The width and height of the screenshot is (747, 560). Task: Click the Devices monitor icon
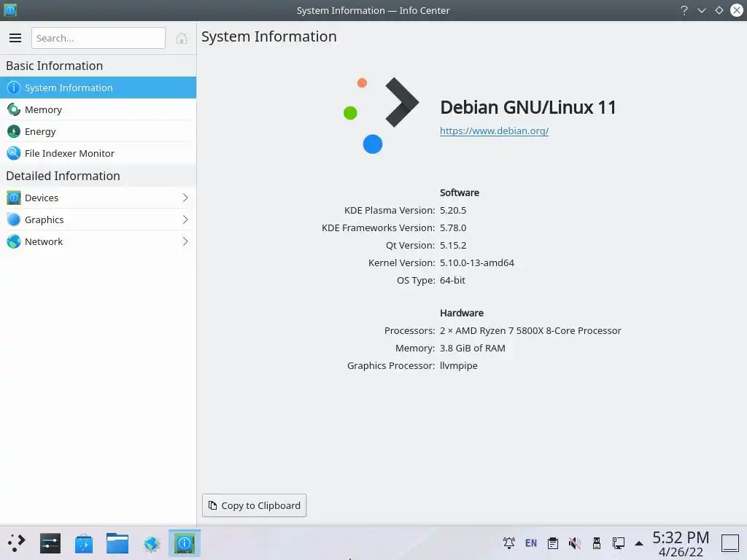pos(14,198)
